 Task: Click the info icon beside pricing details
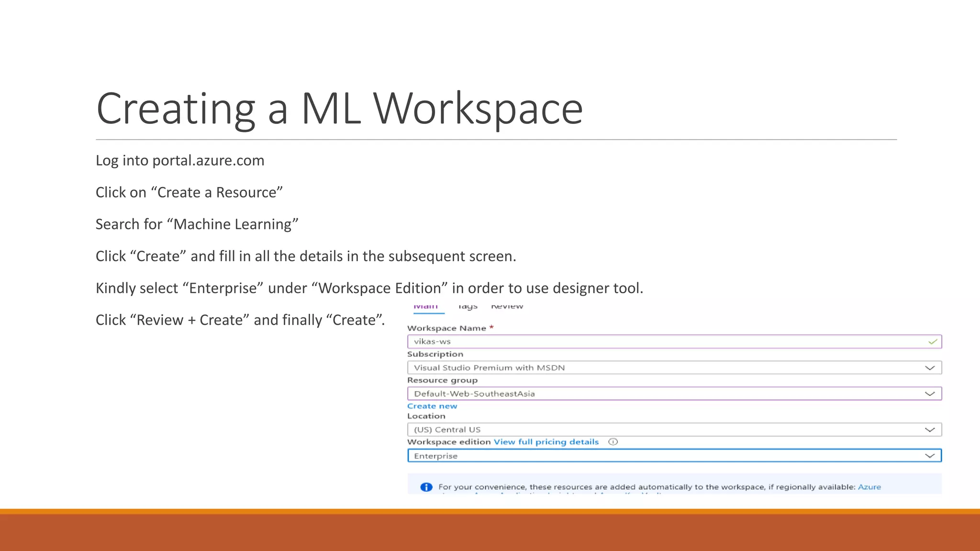pyautogui.click(x=613, y=442)
